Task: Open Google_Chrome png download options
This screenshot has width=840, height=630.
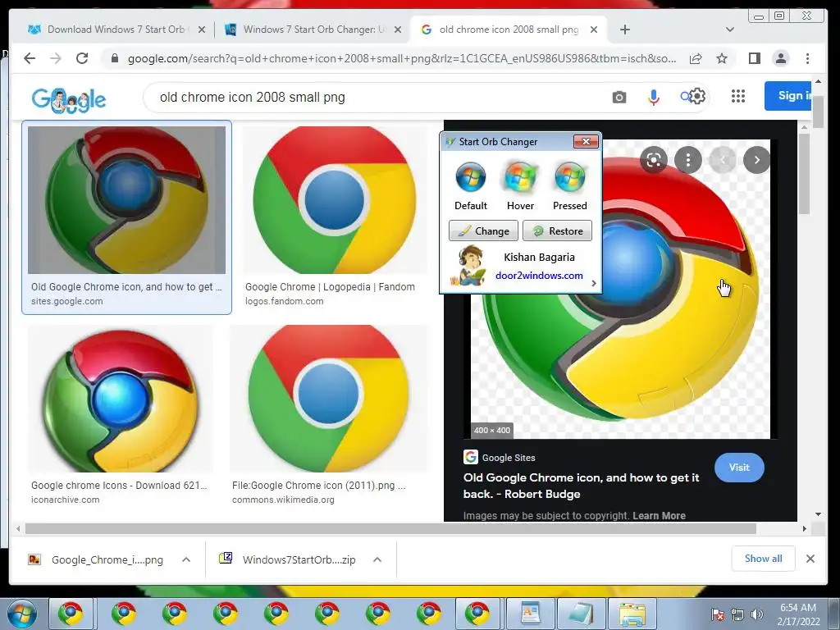Action: 186,559
